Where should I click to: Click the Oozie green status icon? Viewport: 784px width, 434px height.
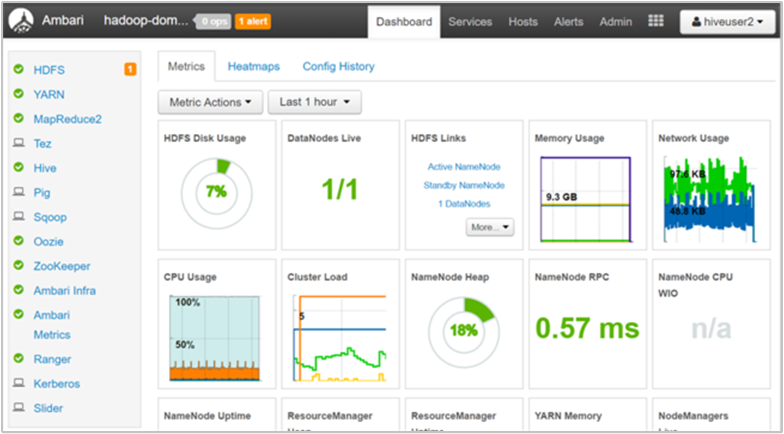click(x=19, y=241)
